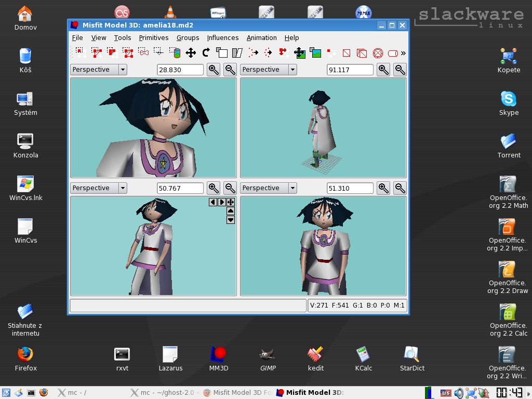Click the up pan arrow in bottom-left viewport
This screenshot has height=399, width=532.
231,211
